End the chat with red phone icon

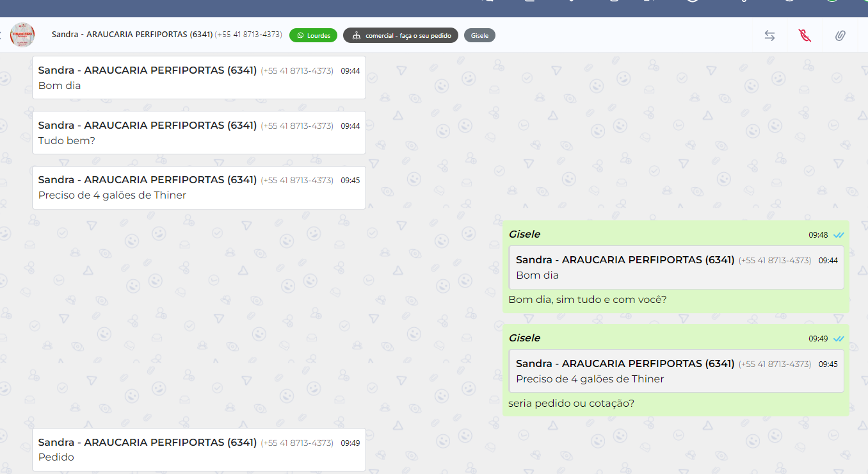coord(805,36)
